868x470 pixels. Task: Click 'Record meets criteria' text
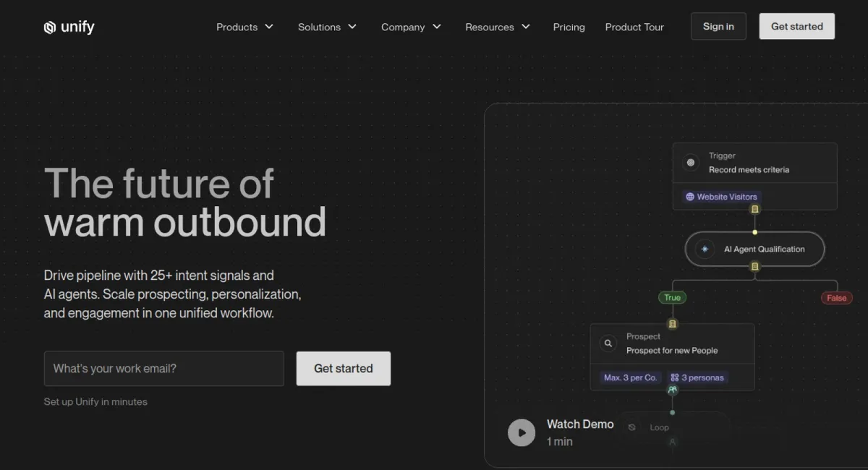click(749, 170)
